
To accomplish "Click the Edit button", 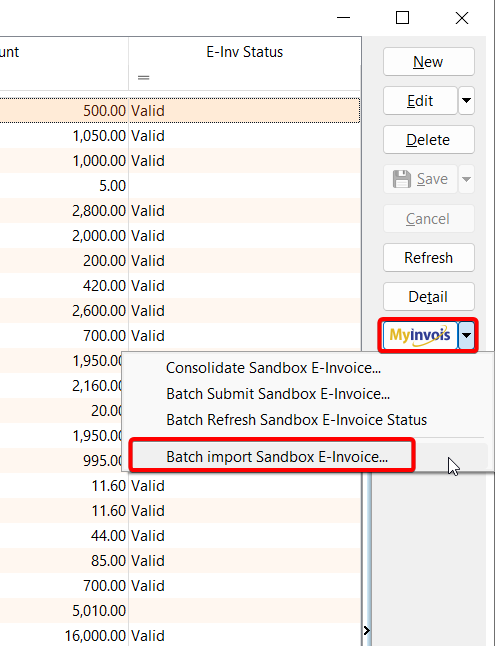I will pos(420,100).
